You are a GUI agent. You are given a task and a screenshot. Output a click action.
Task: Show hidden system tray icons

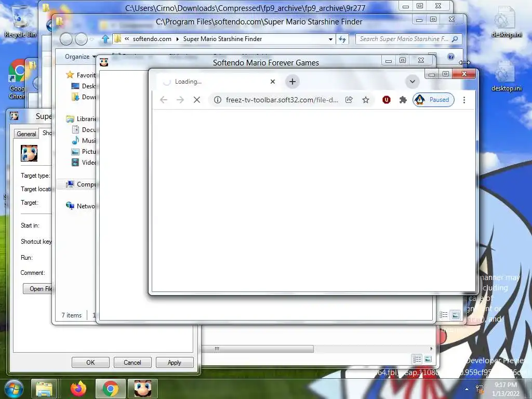pyautogui.click(x=467, y=389)
